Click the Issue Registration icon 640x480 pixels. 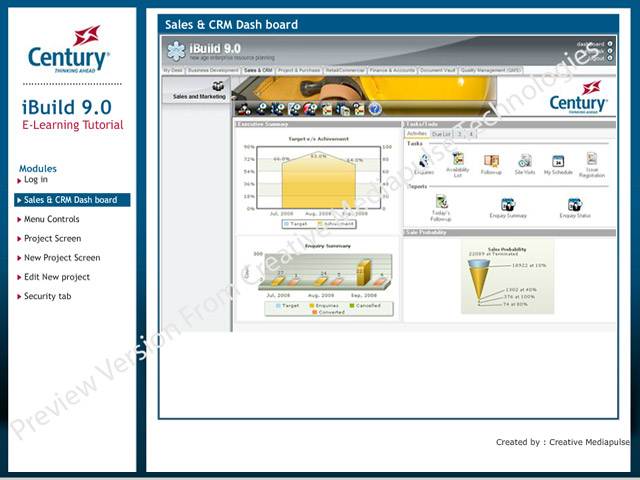pyautogui.click(x=592, y=159)
